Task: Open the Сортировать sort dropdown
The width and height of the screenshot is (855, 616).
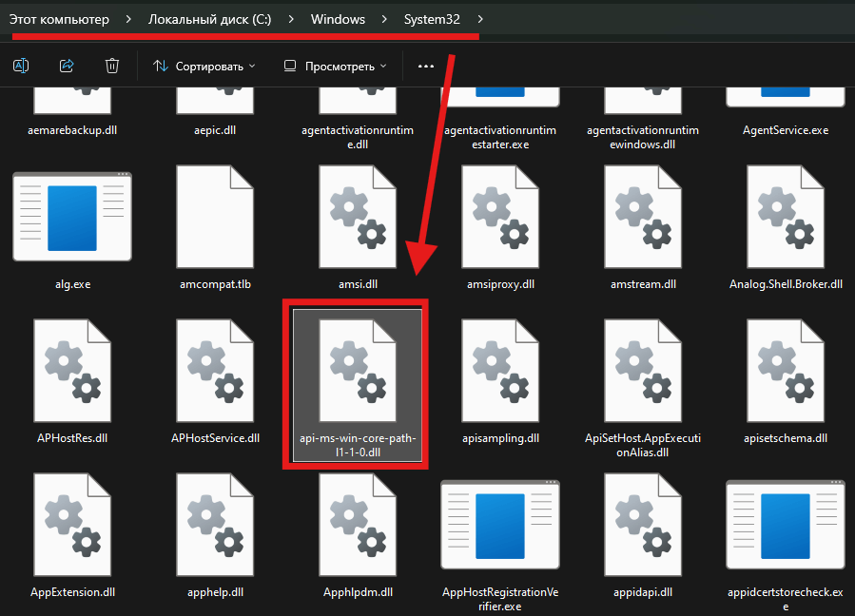Action: click(204, 66)
